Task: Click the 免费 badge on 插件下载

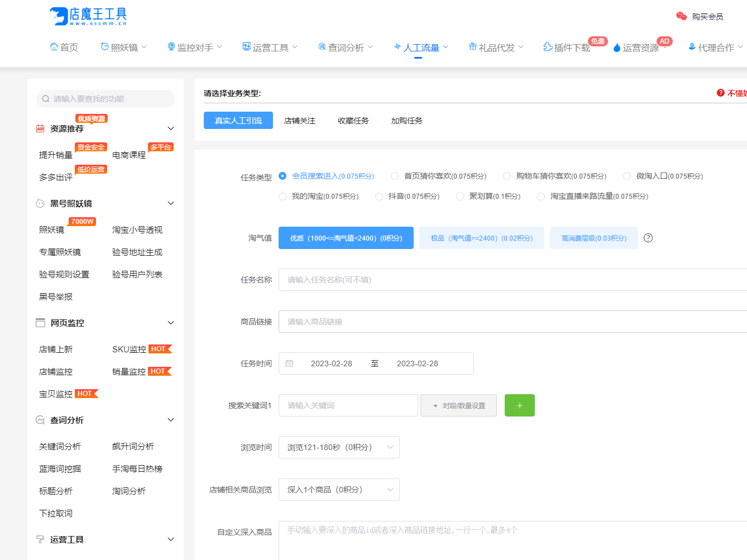Action: point(598,41)
